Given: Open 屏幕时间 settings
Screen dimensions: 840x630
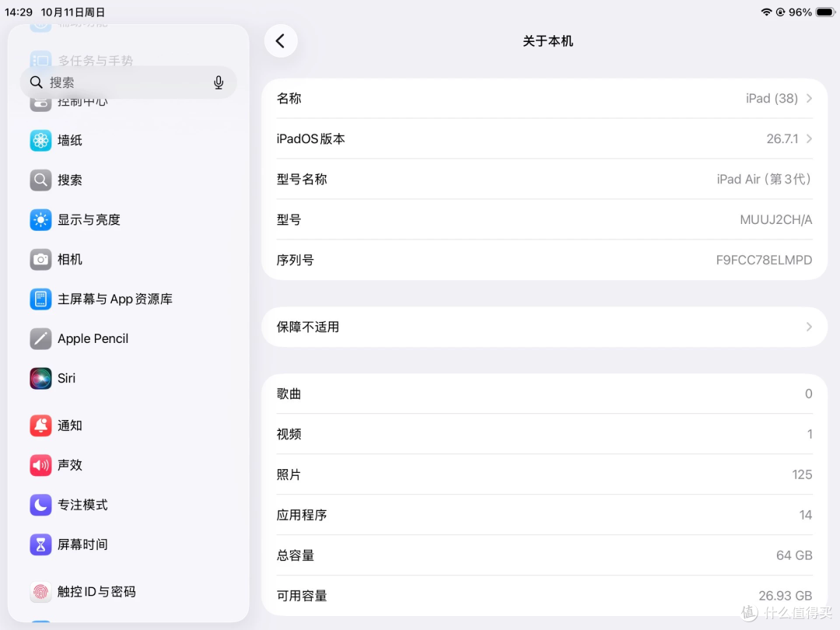Looking at the screenshot, I should 128,544.
